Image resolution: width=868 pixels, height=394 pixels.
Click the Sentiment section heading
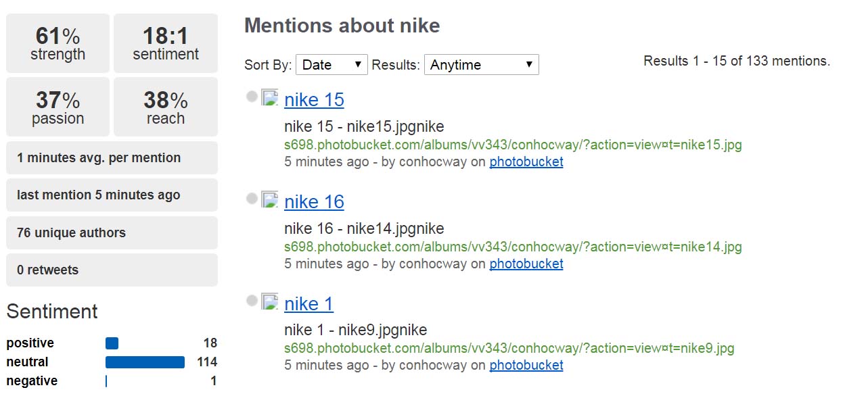[x=51, y=312]
